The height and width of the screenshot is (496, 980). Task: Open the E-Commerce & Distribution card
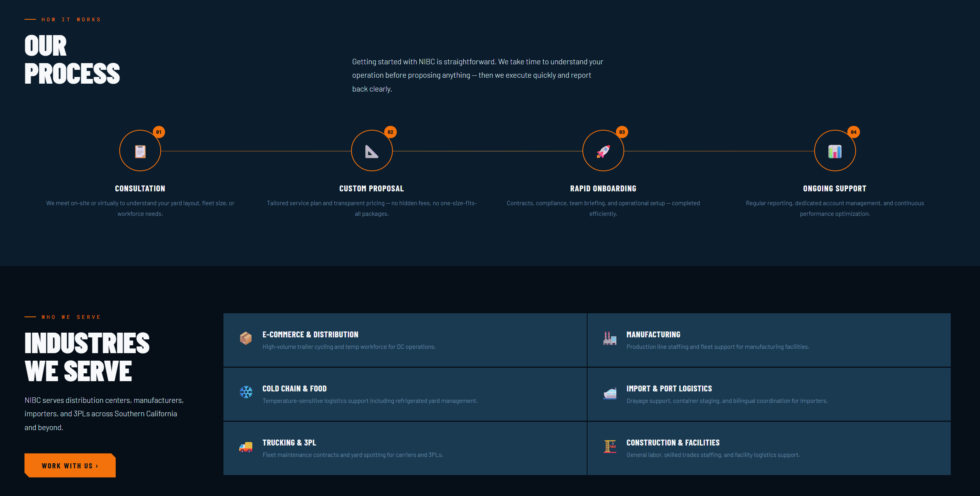(310, 335)
